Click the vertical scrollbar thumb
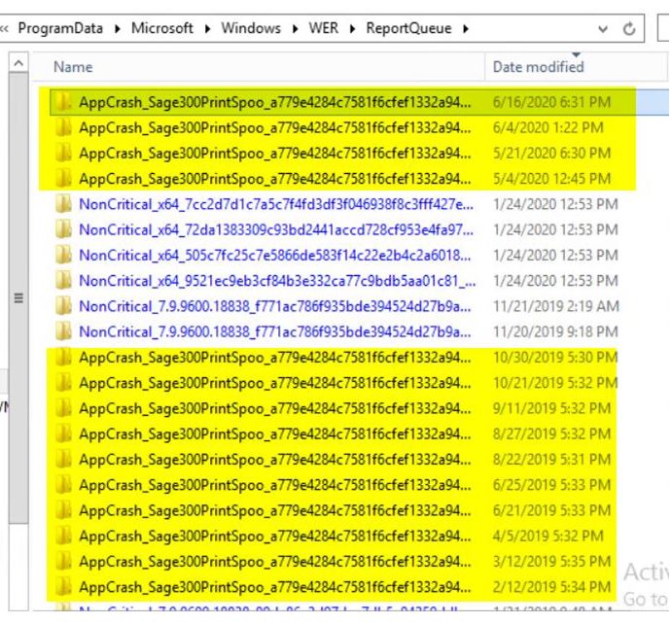 click(18, 297)
